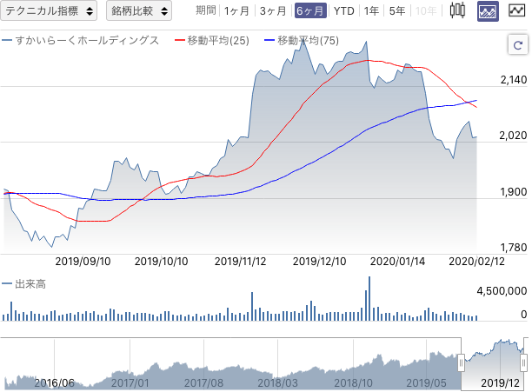Select the 1年 period
Image resolution: width=532 pixels, height=392 pixels.
coord(371,11)
